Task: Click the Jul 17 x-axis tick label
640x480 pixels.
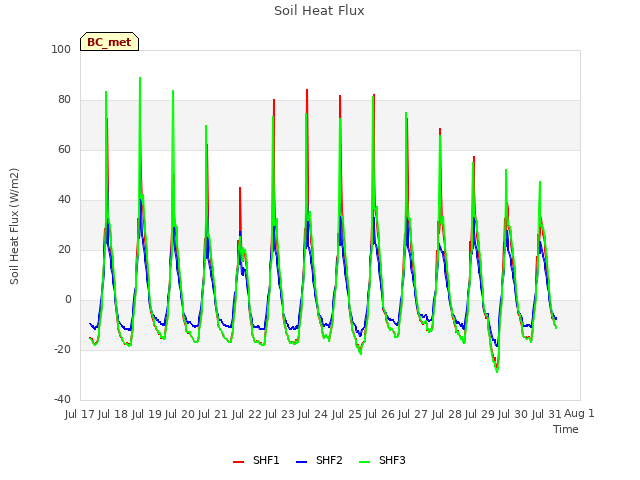Action: 80,414
